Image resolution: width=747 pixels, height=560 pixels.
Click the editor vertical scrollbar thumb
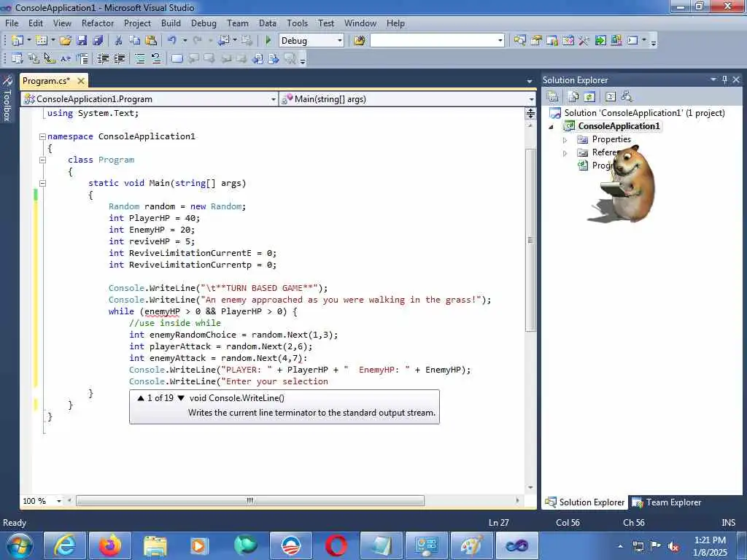pyautogui.click(x=530, y=241)
